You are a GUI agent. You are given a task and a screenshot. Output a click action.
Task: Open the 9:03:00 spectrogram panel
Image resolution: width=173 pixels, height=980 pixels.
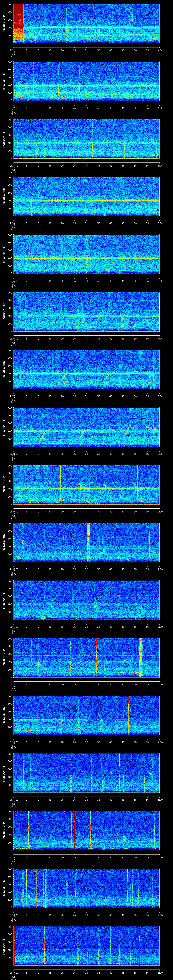[87, 139]
